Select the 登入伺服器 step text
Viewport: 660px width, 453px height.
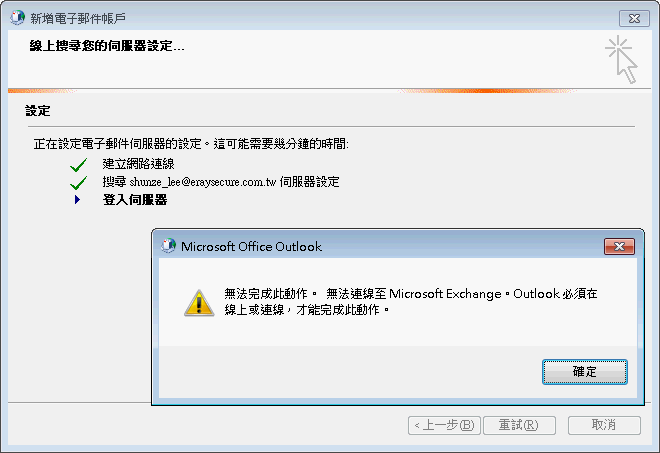click(135, 200)
